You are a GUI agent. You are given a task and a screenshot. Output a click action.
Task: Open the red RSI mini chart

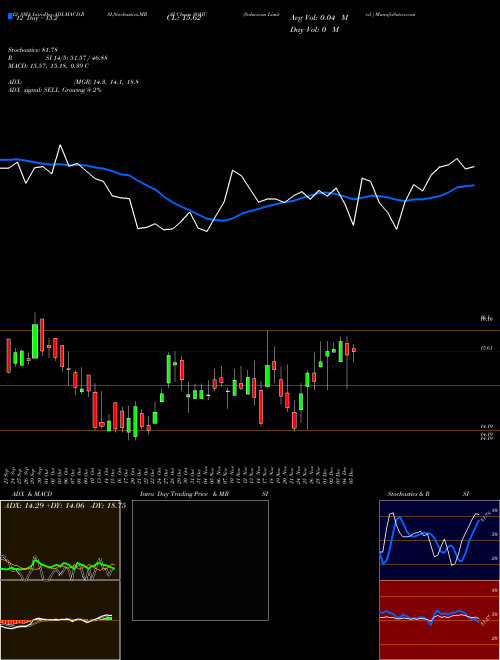439,620
